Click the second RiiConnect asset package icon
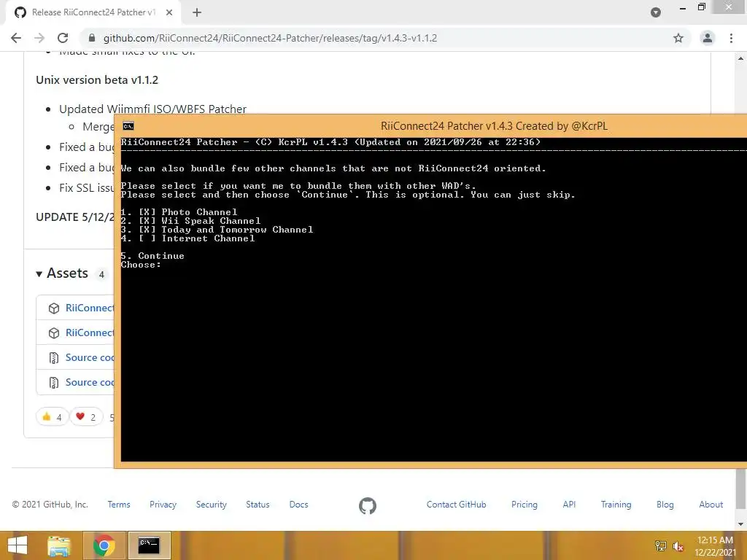This screenshot has width=747, height=560. (54, 332)
